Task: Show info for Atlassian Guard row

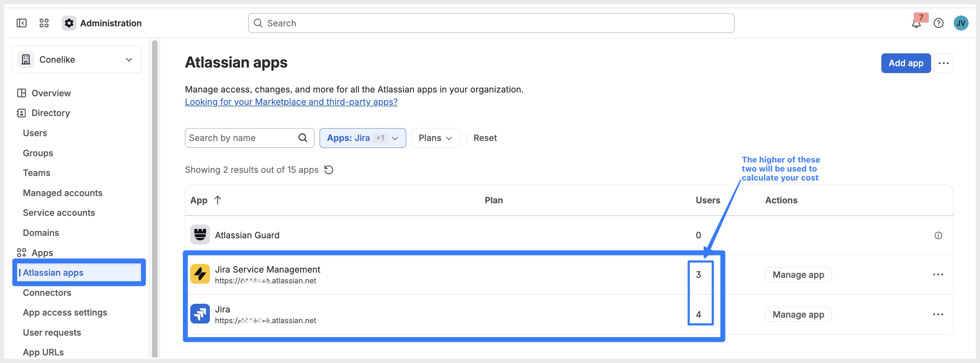Action: click(938, 236)
